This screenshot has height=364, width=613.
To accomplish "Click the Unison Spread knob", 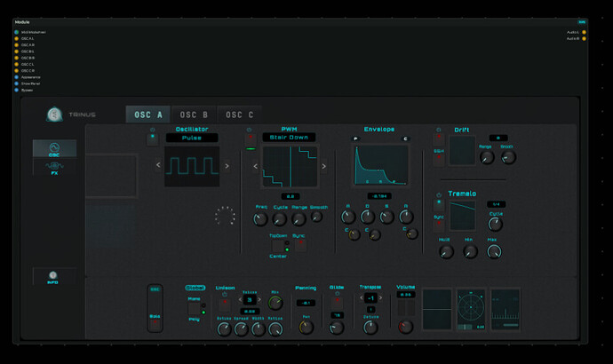I will tap(242, 329).
